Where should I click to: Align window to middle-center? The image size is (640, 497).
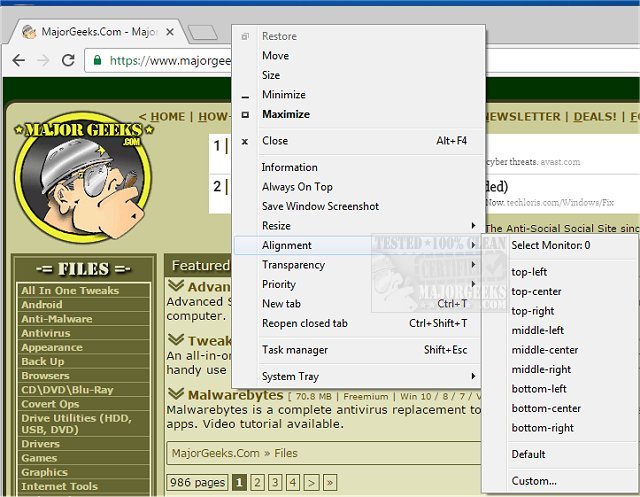click(560, 350)
